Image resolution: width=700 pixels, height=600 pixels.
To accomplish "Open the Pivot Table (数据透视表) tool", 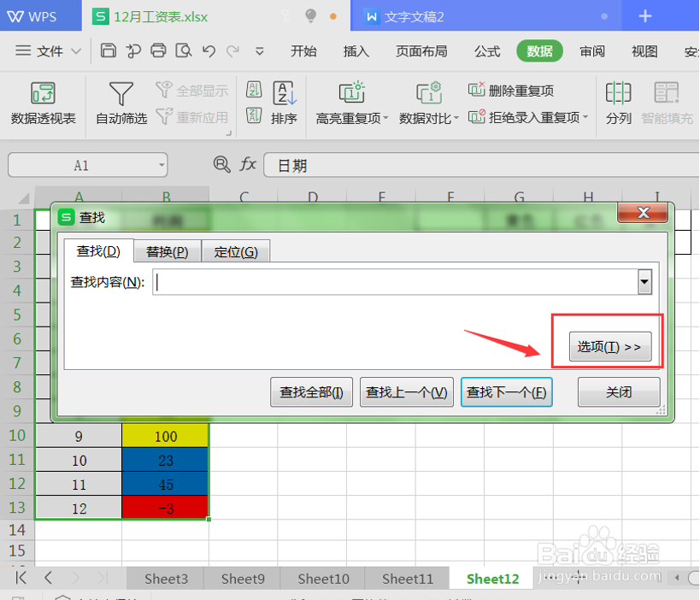I will [x=44, y=103].
